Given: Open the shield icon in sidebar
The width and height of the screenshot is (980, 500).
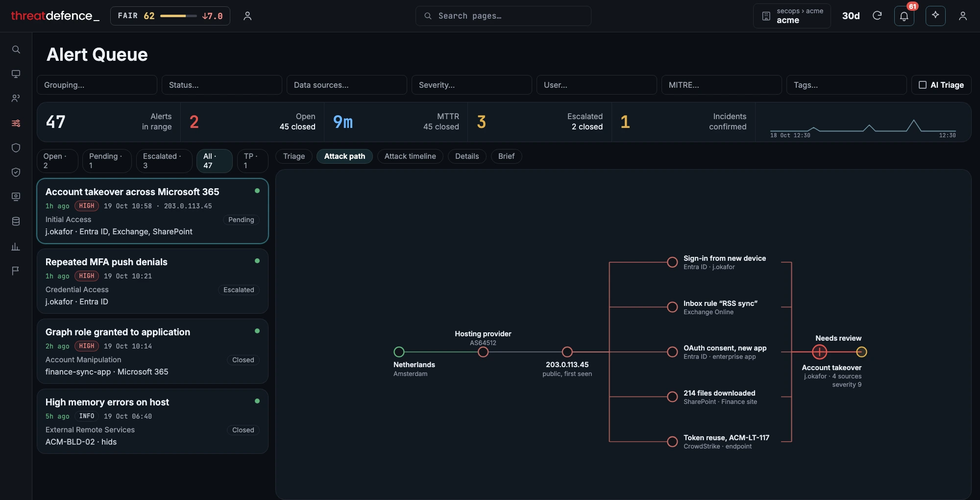Looking at the screenshot, I should click(16, 148).
